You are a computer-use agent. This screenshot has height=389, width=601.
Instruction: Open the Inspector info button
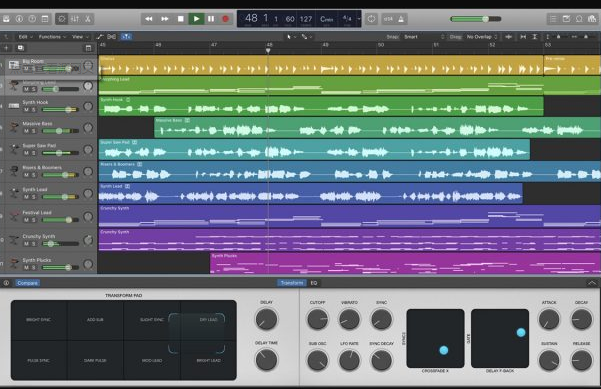[x=19, y=19]
